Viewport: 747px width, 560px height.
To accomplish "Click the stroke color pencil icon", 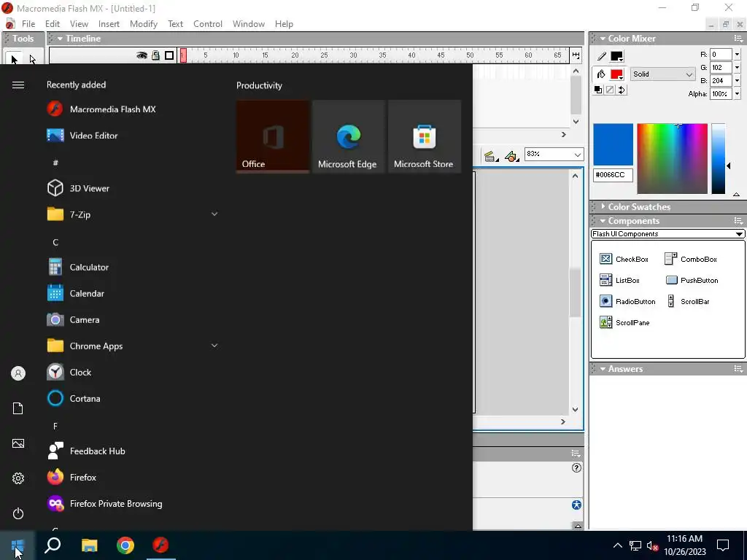I will click(602, 56).
